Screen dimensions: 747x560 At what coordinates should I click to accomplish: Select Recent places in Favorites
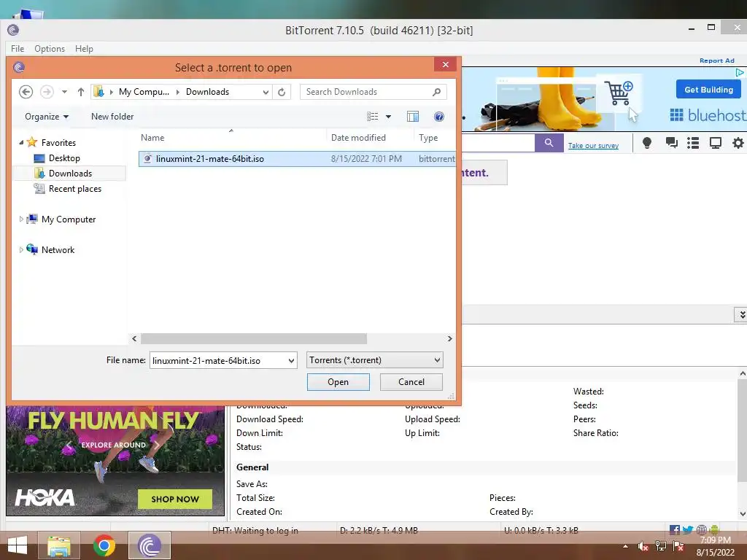pos(75,189)
